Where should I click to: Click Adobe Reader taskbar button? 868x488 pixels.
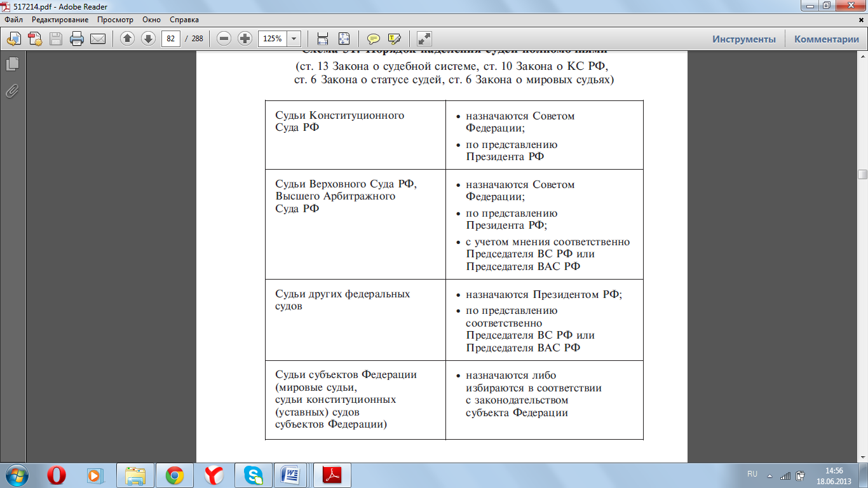[332, 475]
